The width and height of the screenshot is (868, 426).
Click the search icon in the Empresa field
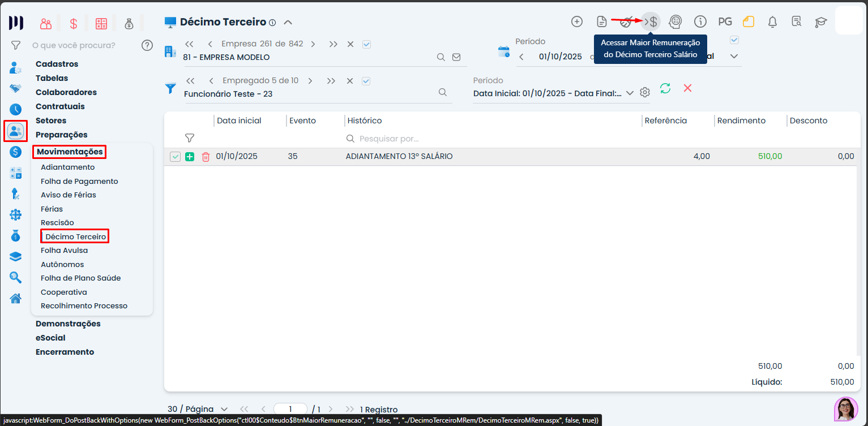click(441, 57)
